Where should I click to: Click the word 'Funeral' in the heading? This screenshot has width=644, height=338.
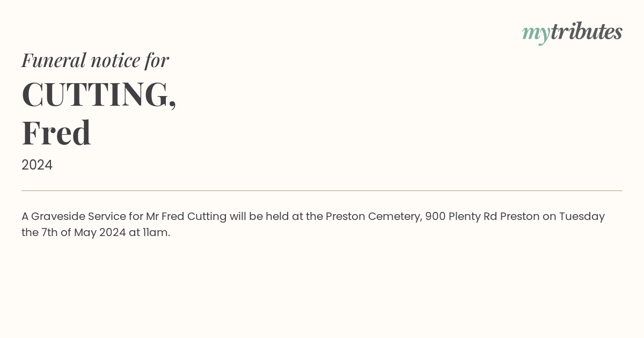click(x=54, y=60)
